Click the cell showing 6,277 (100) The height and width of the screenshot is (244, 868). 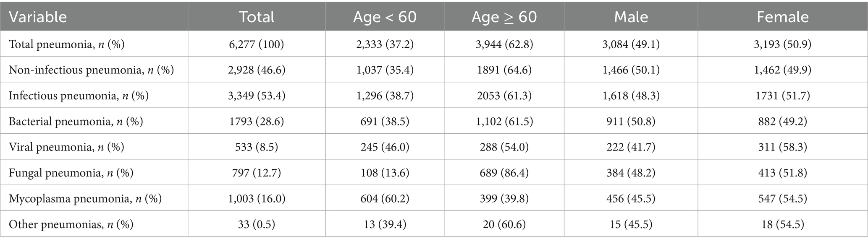click(x=257, y=44)
